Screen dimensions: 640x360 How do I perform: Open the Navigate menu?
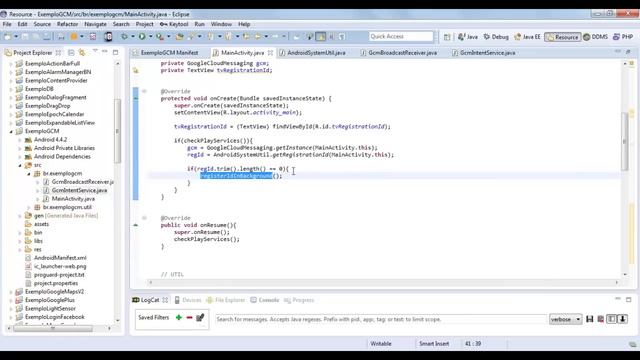[95, 24]
